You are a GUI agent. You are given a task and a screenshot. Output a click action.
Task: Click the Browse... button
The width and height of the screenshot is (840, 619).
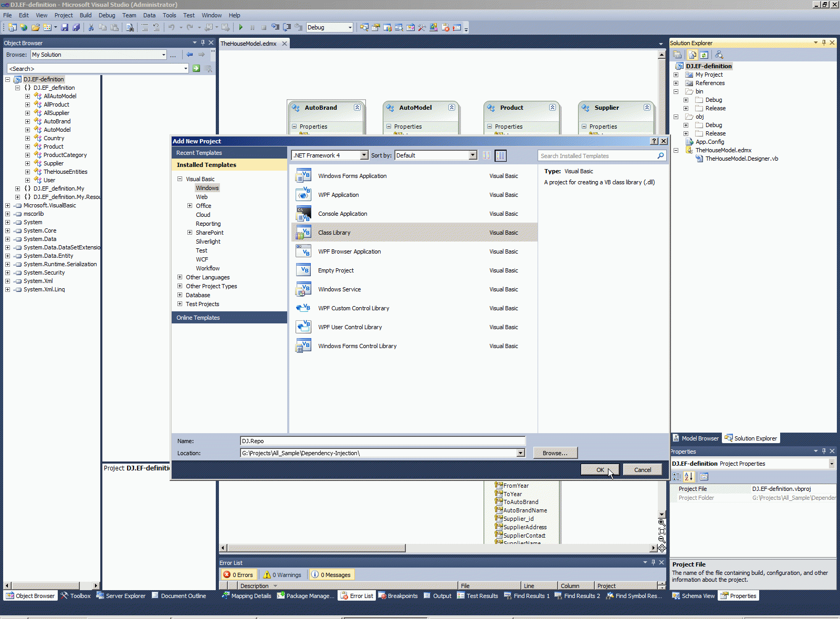(x=555, y=453)
